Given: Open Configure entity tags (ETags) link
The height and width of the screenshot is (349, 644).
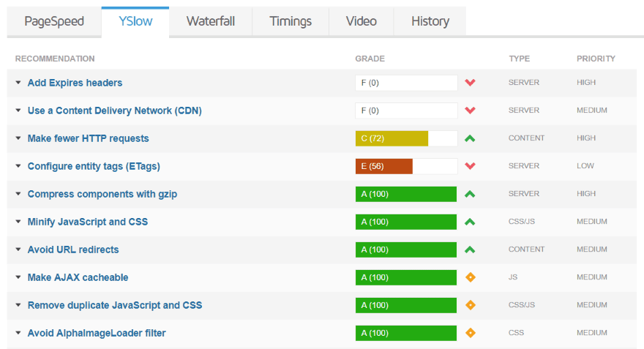Looking at the screenshot, I should 94,166.
